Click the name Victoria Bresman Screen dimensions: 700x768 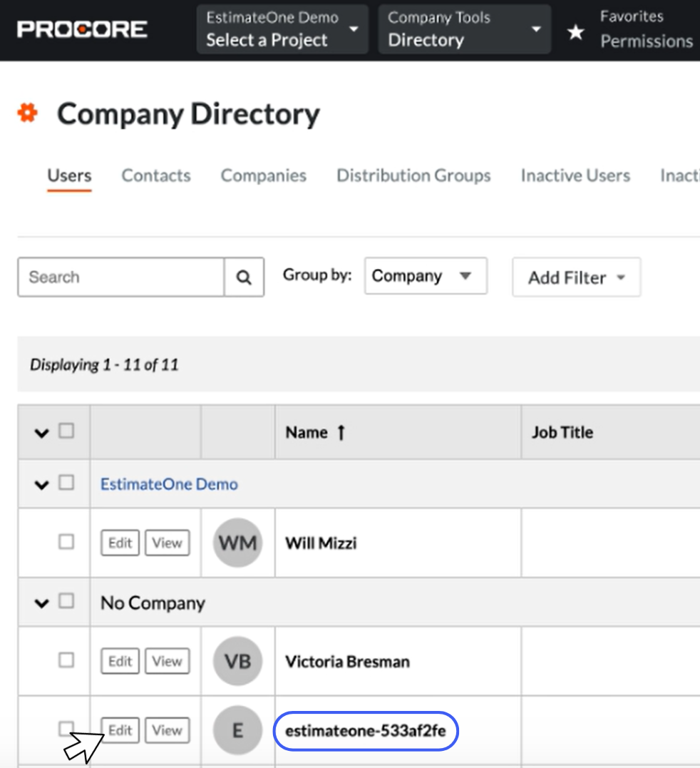point(348,662)
